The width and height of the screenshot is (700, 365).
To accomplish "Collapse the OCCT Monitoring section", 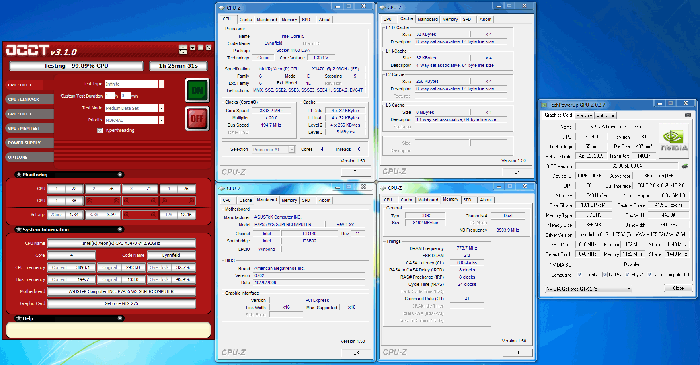I will (x=120, y=174).
